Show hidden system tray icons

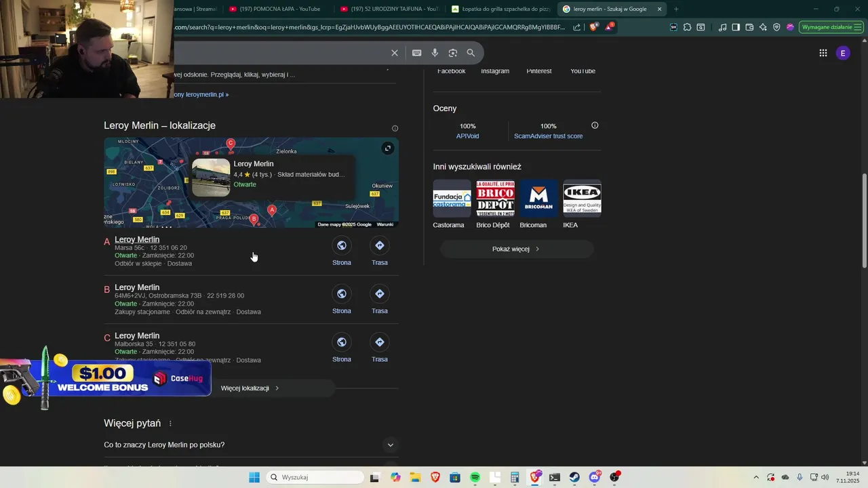pyautogui.click(x=756, y=477)
